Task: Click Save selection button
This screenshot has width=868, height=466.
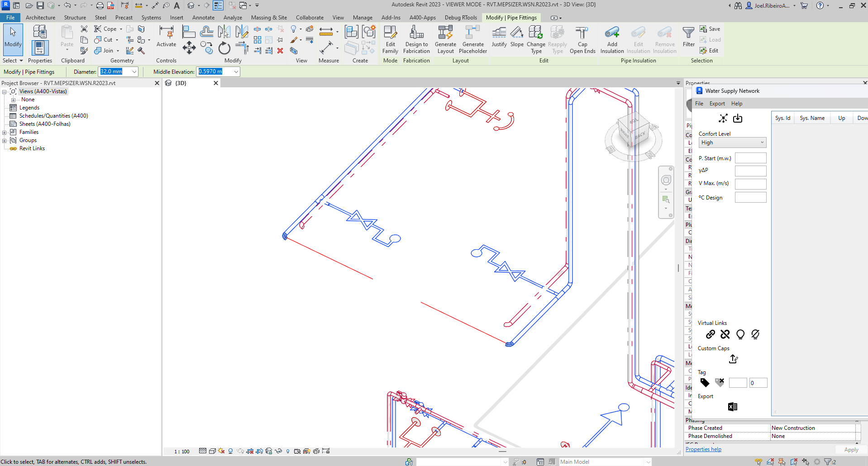Action: click(x=710, y=29)
